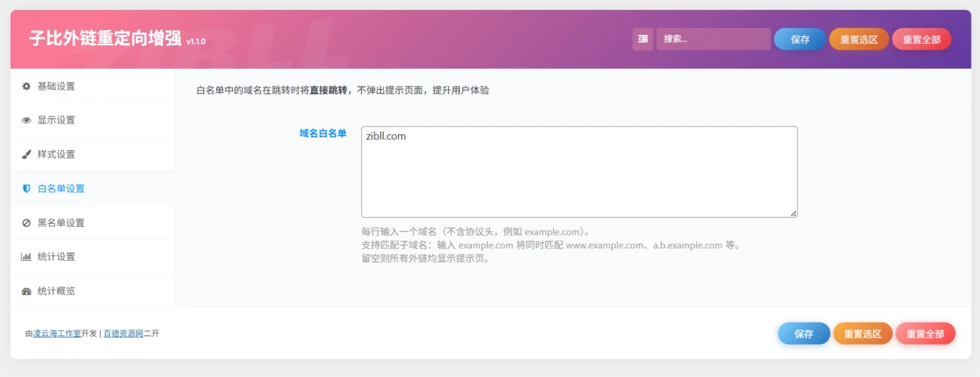
Task: Click the shield icon beside 白名单设置
Action: coord(26,188)
